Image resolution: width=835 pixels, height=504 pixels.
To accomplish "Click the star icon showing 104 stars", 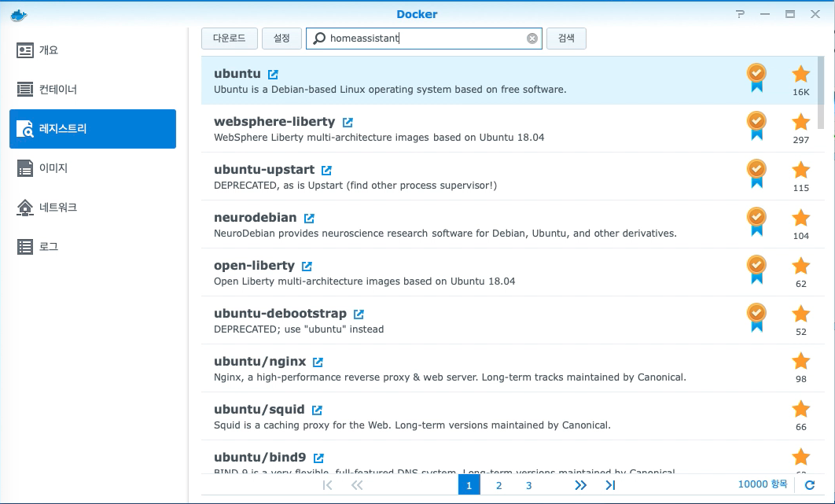I will point(800,218).
